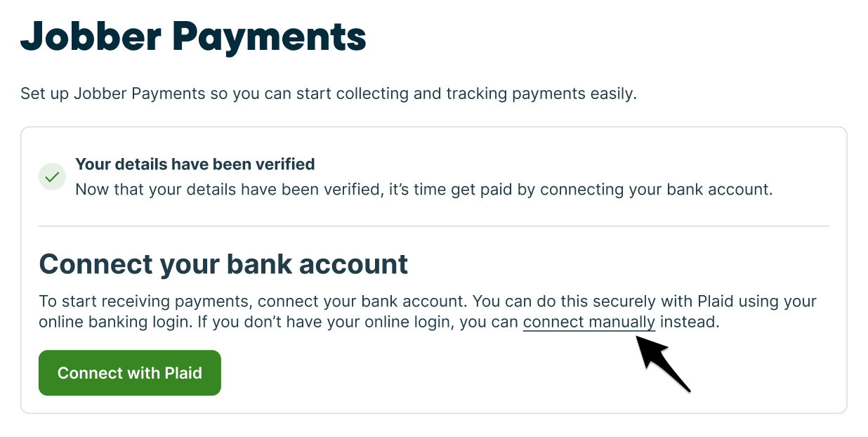Click the divider line between card sections
This screenshot has width=868, height=437.
click(x=433, y=226)
